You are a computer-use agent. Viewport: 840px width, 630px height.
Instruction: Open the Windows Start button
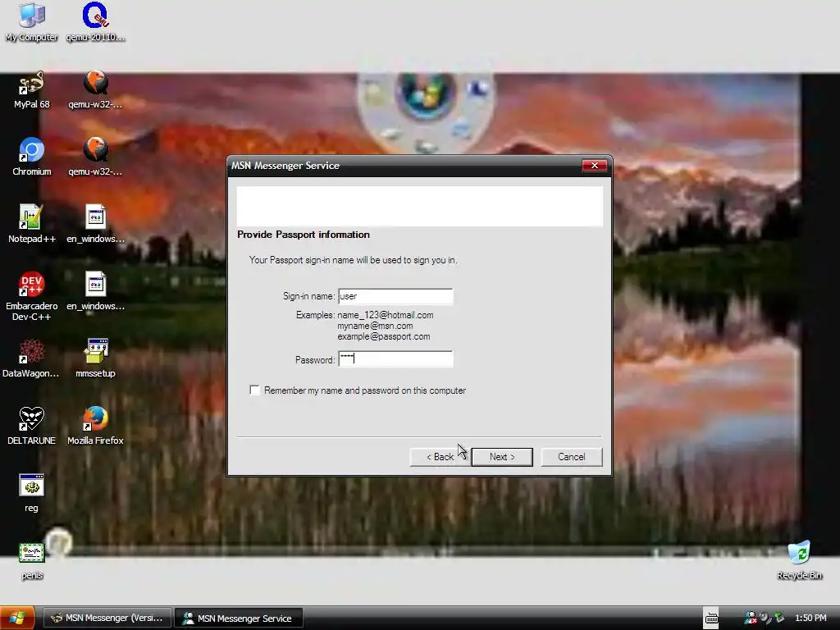(x=17, y=618)
